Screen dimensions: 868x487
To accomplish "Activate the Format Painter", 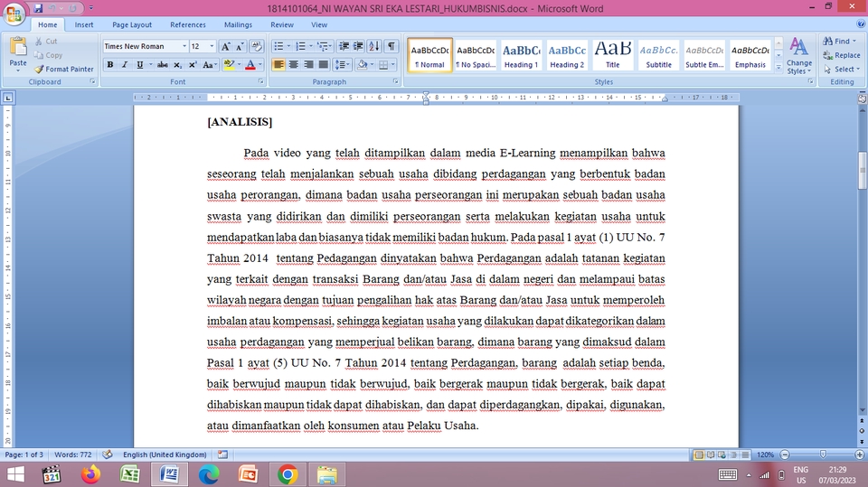I will coord(63,70).
